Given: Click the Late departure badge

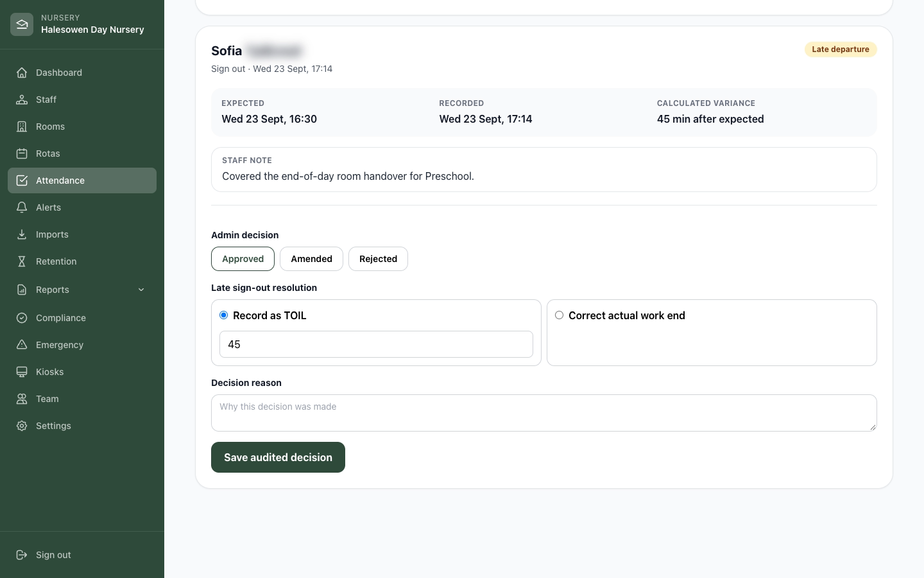Looking at the screenshot, I should click(841, 49).
